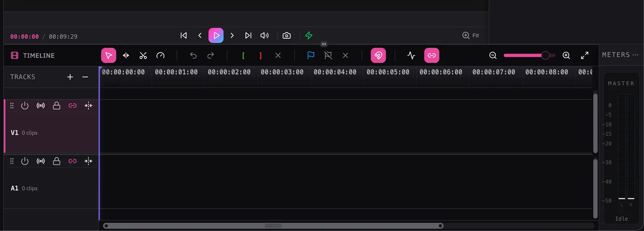Image resolution: width=644 pixels, height=231 pixels.
Task: Expand timeline with the maximize arrows icon
Action: click(585, 56)
